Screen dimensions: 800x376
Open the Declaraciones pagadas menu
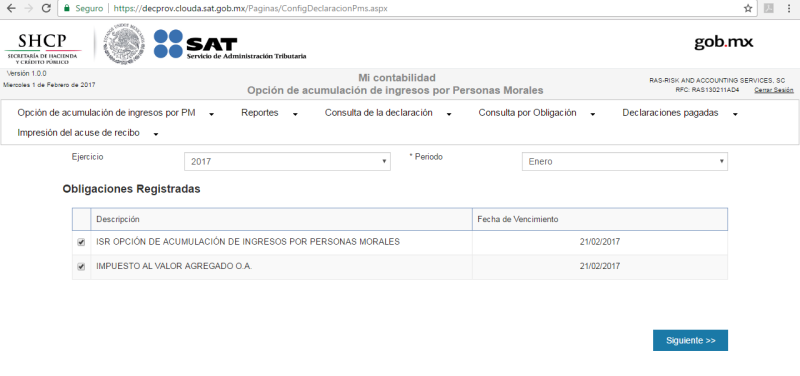[670, 113]
